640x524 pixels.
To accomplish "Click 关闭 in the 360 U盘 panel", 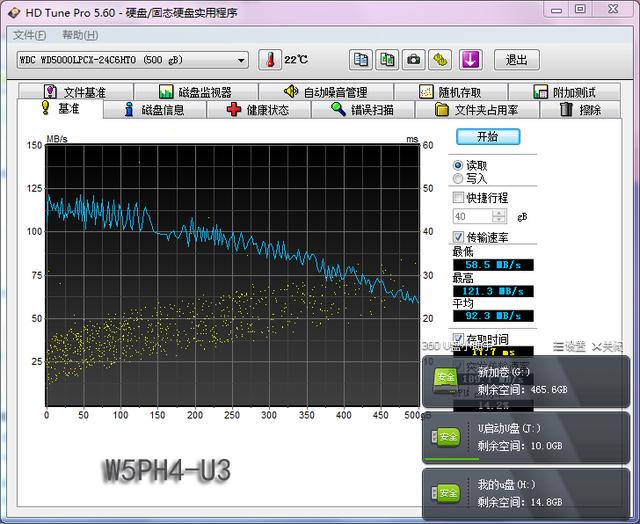I will (607, 347).
